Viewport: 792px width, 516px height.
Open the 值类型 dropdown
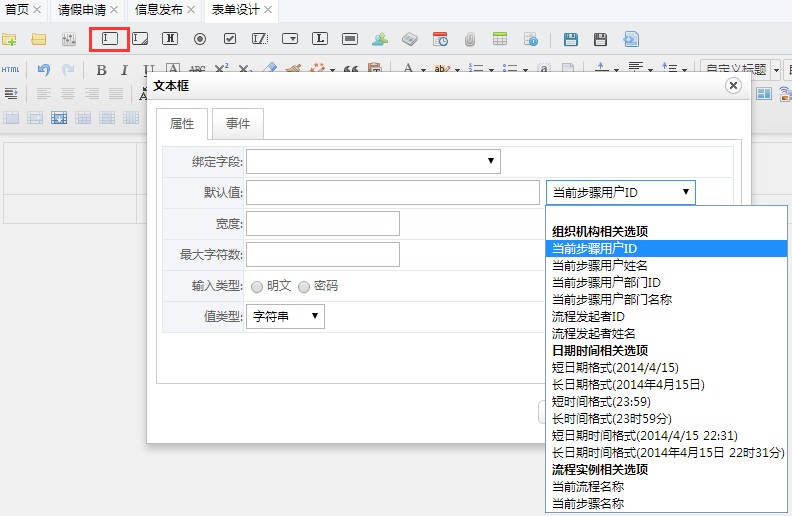point(285,317)
